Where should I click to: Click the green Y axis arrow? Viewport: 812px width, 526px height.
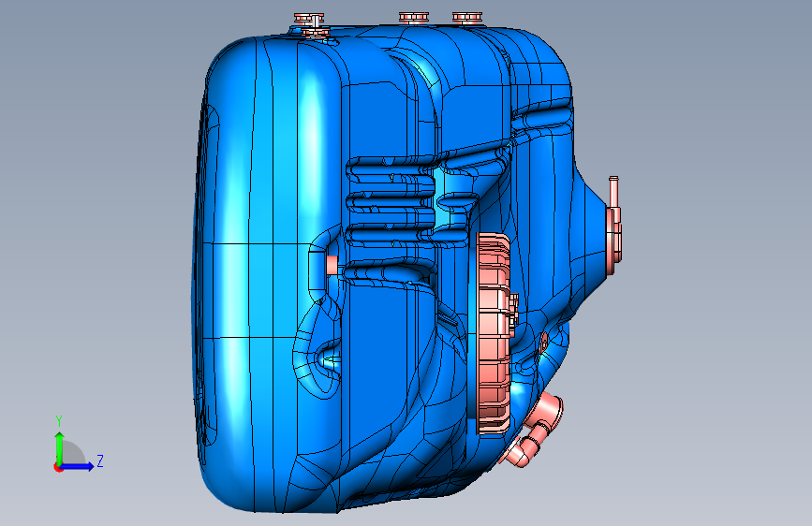pyautogui.click(x=59, y=448)
